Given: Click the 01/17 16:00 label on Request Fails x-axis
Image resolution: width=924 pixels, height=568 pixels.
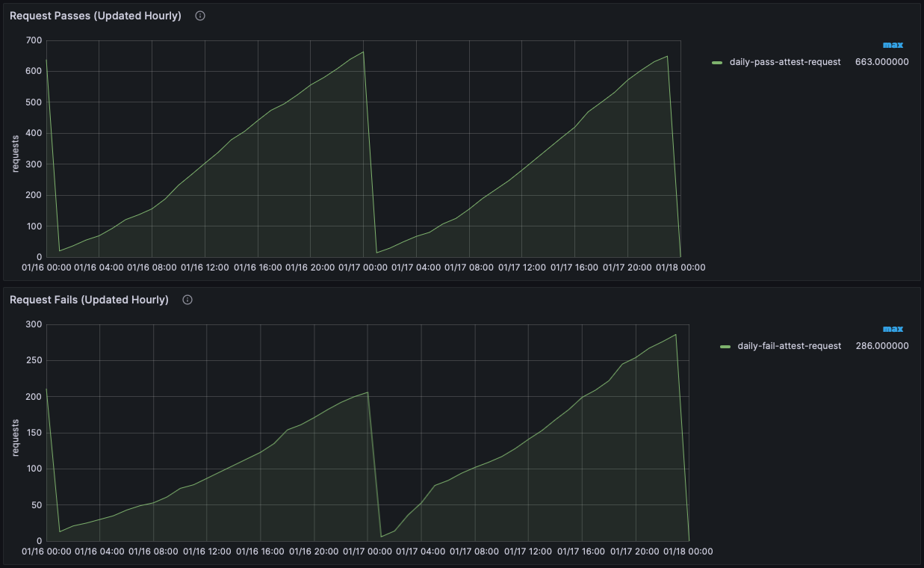Looking at the screenshot, I should pyautogui.click(x=580, y=552).
